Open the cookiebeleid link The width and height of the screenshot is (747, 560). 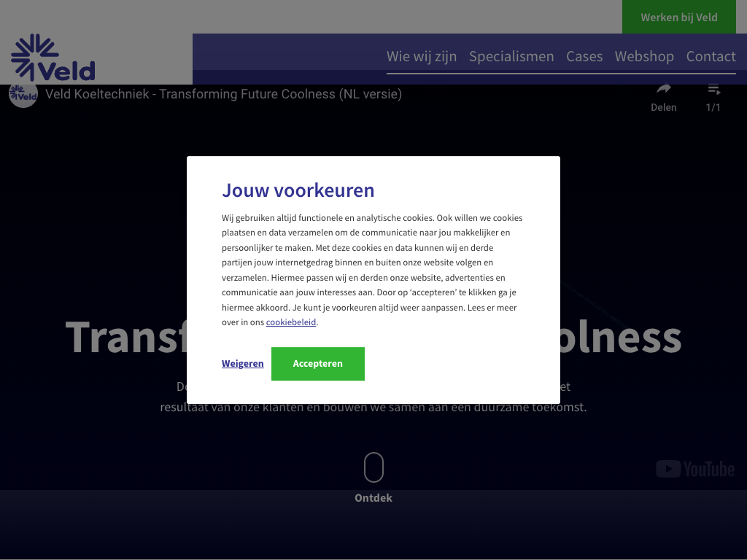click(291, 322)
